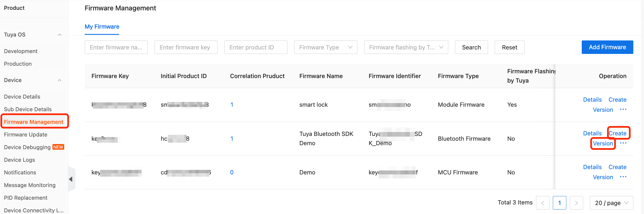Collapse the Tuya OS section
The height and width of the screenshot is (214, 644).
59,35
